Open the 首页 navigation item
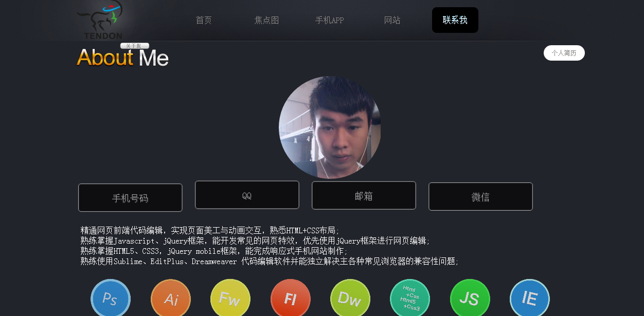The width and height of the screenshot is (644, 316). click(x=204, y=21)
